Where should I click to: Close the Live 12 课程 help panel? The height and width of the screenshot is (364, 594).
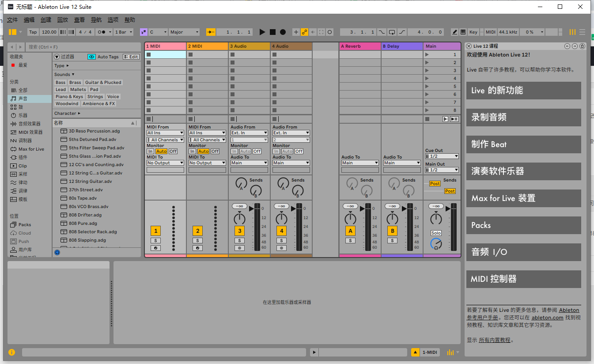pyautogui.click(x=469, y=46)
